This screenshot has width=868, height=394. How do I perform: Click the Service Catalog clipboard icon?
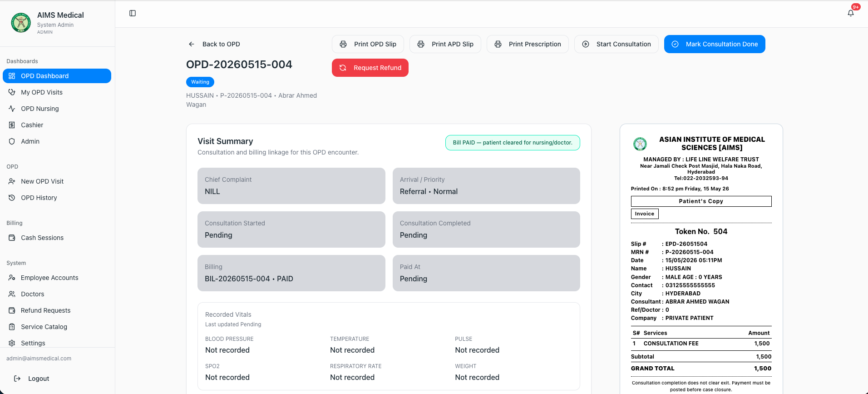12,327
